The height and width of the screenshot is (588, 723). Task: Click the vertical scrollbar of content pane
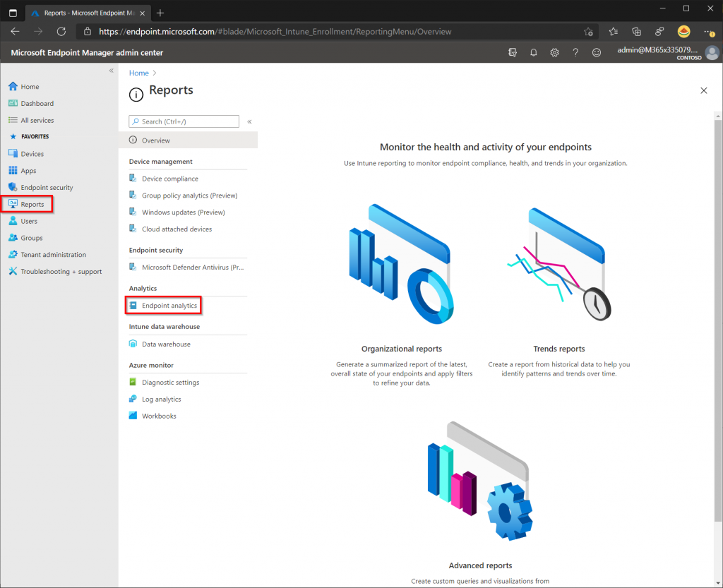click(718, 320)
